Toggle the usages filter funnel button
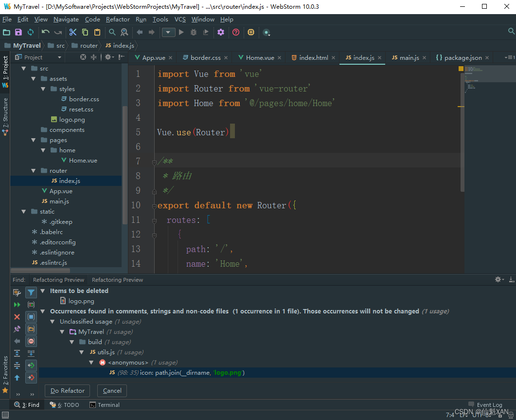516x420 pixels. 31,292
